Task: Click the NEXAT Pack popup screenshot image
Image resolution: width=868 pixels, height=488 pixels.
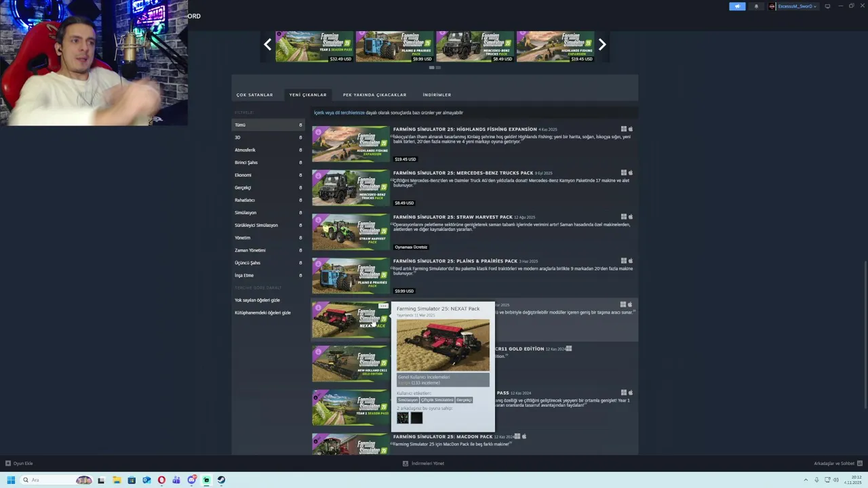Action: click(443, 345)
